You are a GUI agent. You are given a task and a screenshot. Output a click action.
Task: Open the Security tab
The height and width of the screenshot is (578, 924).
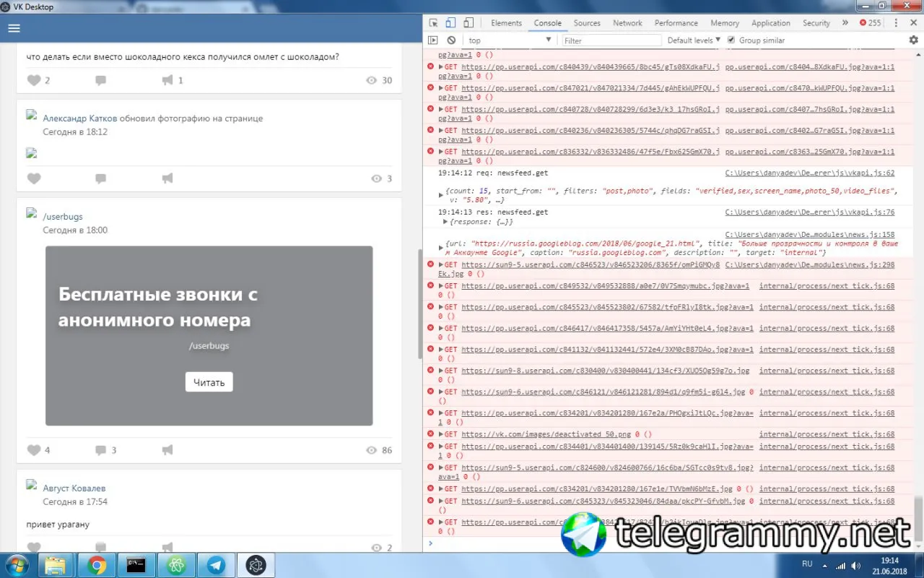pos(816,23)
